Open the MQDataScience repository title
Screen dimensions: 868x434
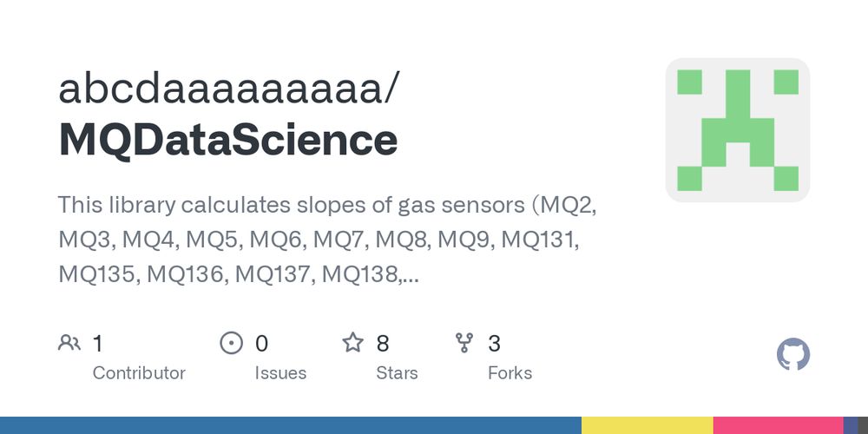pos(228,141)
